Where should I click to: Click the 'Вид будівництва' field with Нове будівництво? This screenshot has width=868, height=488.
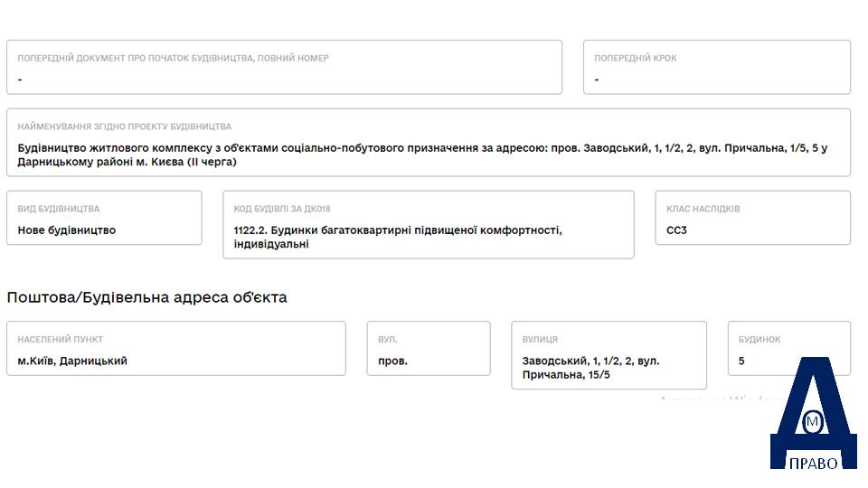coord(104,218)
